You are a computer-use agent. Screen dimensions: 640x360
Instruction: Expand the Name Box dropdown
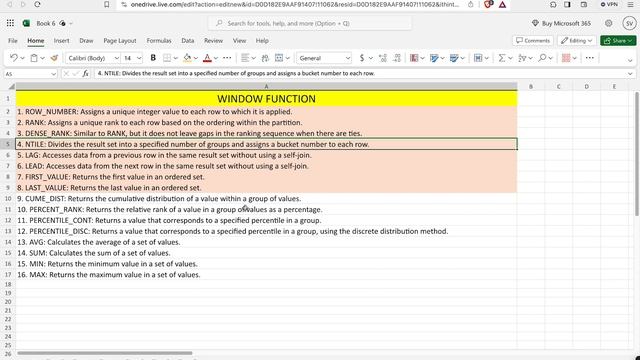[53, 74]
